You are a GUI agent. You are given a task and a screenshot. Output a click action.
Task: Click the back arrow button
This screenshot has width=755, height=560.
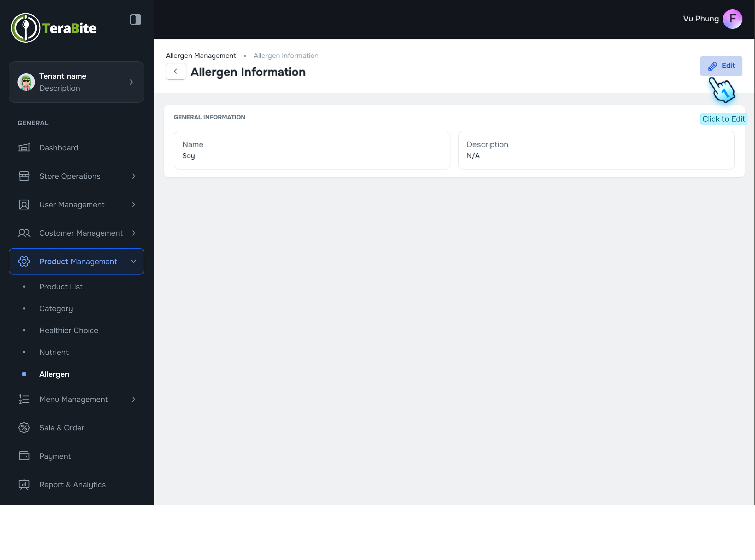click(x=175, y=72)
